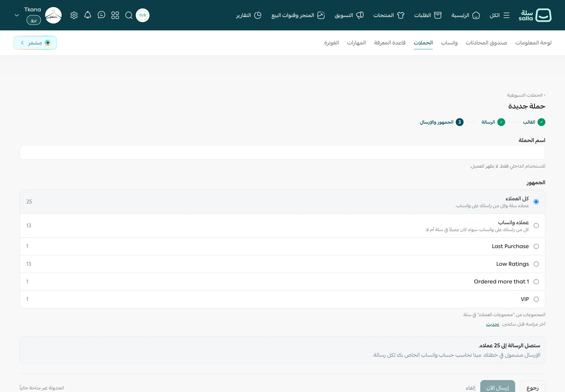565x392 pixels.
Task: Click the تحديث sync link
Action: 492,324
